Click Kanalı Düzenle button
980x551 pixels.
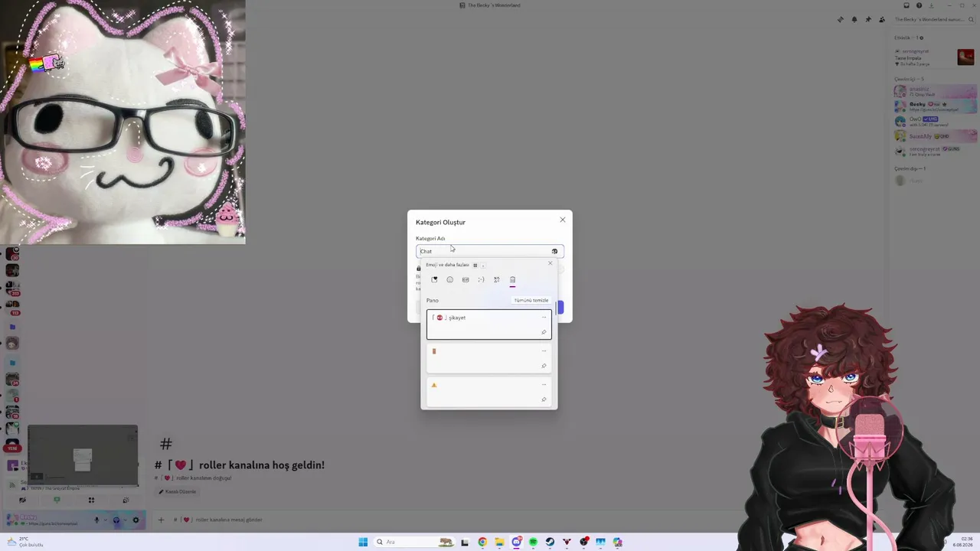pos(177,491)
